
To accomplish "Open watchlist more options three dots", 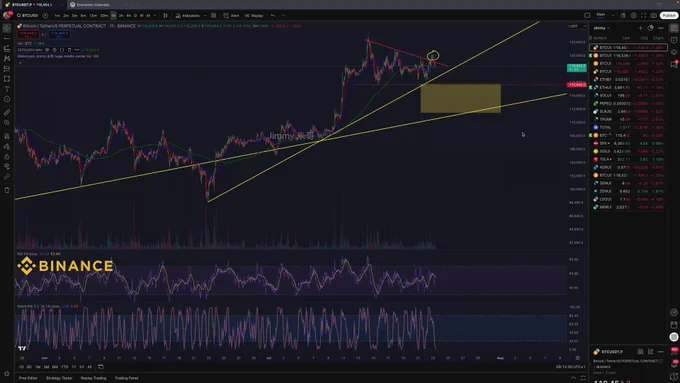I will click(660, 28).
